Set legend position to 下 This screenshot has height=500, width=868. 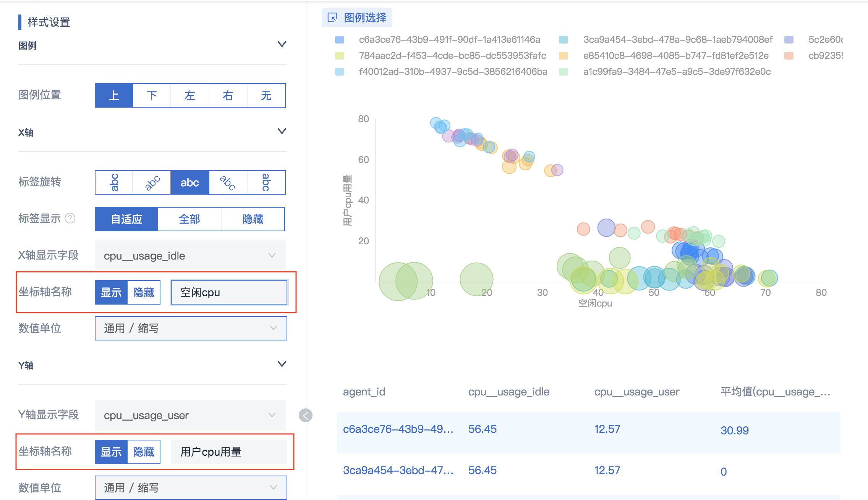click(152, 95)
